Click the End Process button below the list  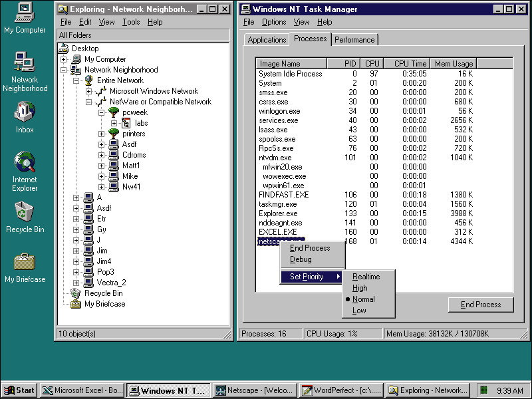(x=481, y=305)
